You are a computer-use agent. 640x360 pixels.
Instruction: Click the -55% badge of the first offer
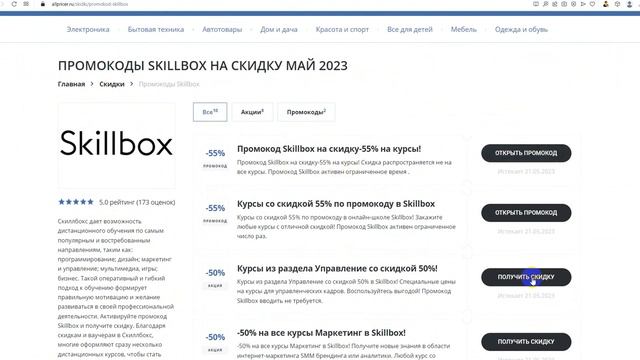coord(215,153)
